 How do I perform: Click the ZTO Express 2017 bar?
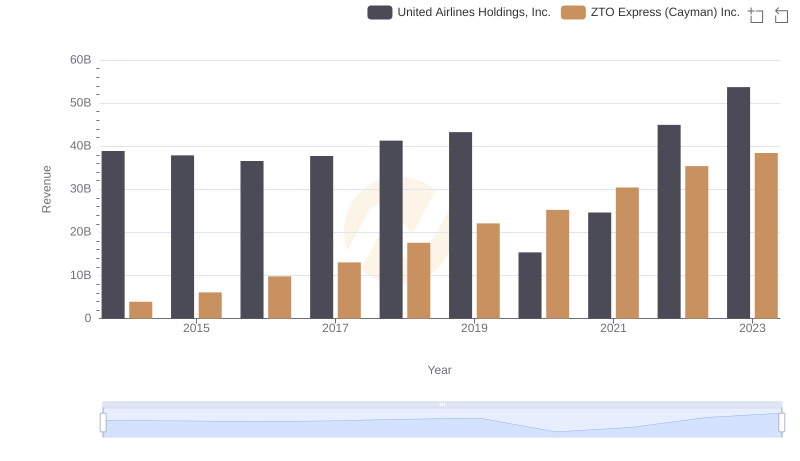(x=349, y=291)
